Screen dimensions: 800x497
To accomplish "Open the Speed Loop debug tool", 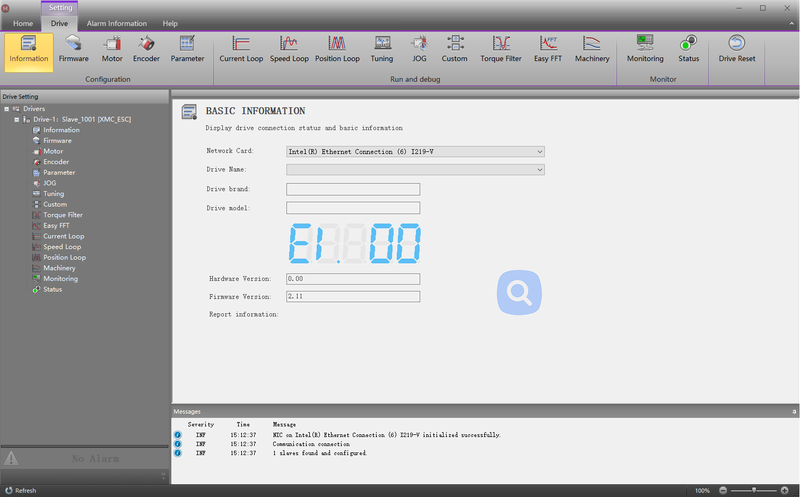I will tap(289, 48).
